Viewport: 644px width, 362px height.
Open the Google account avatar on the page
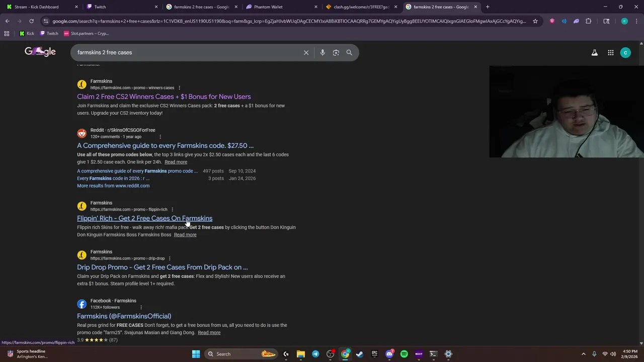pos(625,52)
